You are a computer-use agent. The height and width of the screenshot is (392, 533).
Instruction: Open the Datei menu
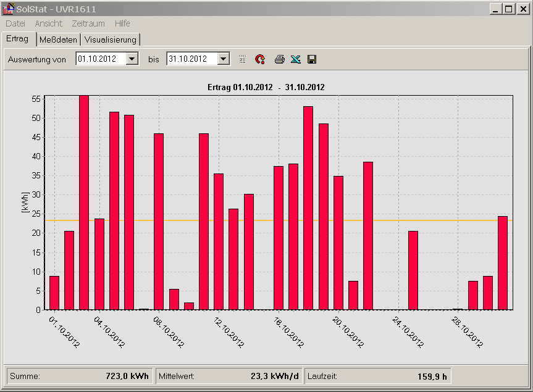tap(15, 23)
